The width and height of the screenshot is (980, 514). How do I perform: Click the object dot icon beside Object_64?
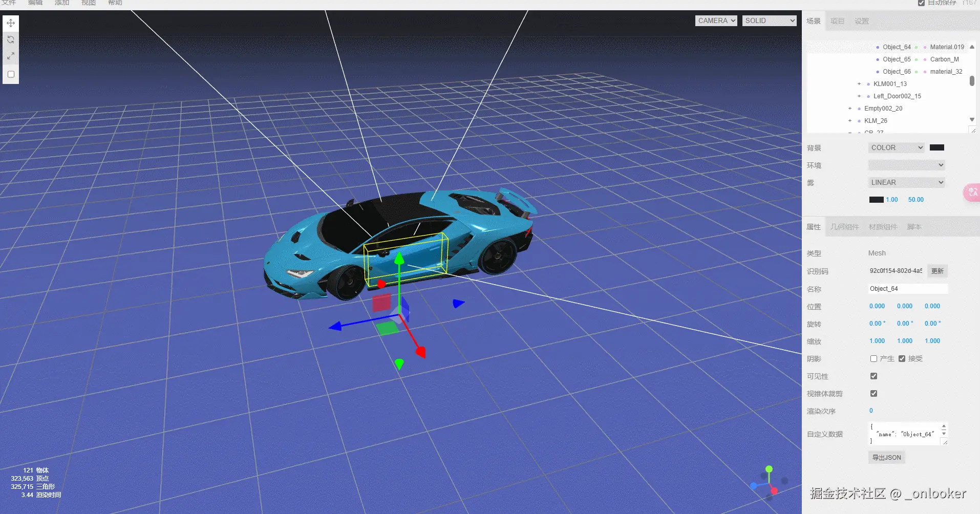[878, 47]
